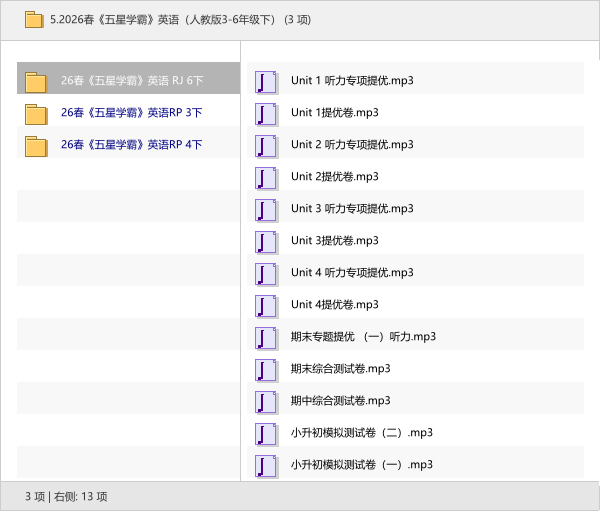Open Unit 3提优卷.mp3
This screenshot has width=600, height=511.
click(334, 241)
